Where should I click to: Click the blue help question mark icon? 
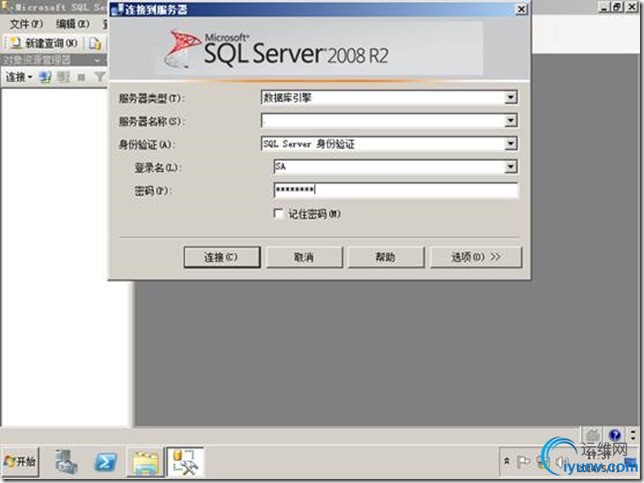(615, 435)
